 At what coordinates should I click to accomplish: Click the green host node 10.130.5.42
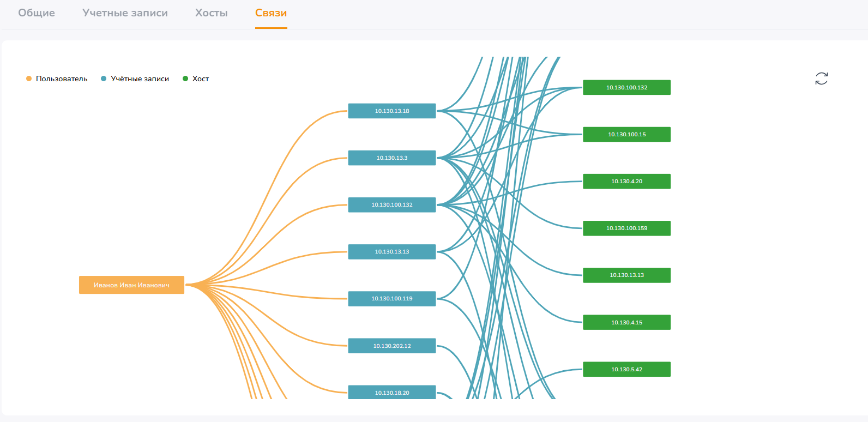tap(626, 369)
